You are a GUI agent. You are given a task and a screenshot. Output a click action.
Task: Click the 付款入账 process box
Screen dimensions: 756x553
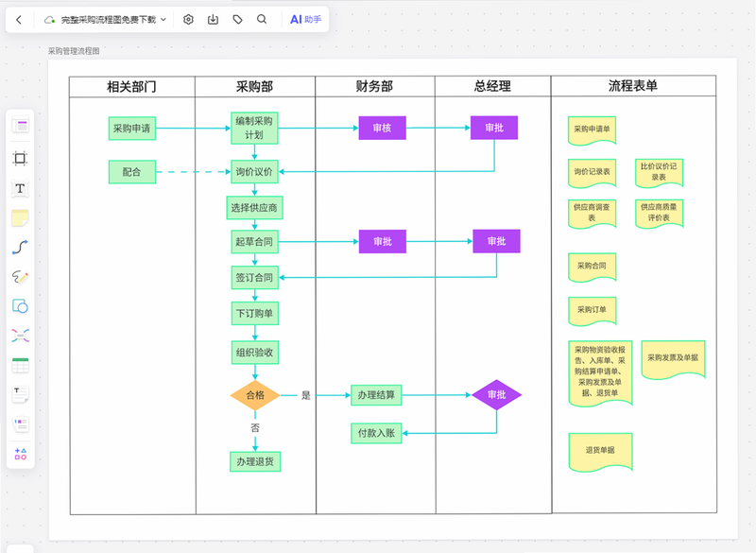376,433
